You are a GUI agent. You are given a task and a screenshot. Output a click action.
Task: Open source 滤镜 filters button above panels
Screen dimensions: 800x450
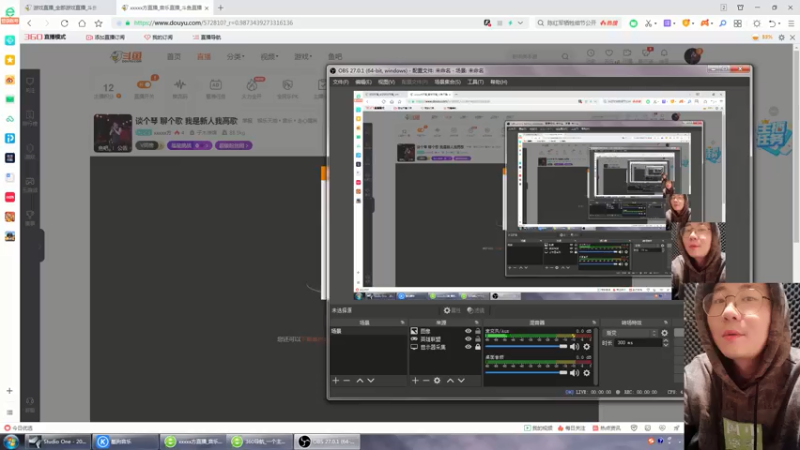(x=476, y=310)
